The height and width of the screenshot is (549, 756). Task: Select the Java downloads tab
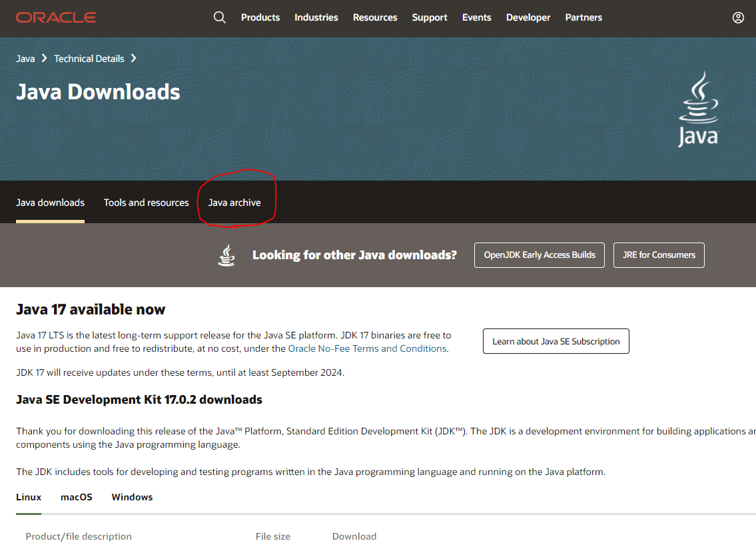[50, 203]
